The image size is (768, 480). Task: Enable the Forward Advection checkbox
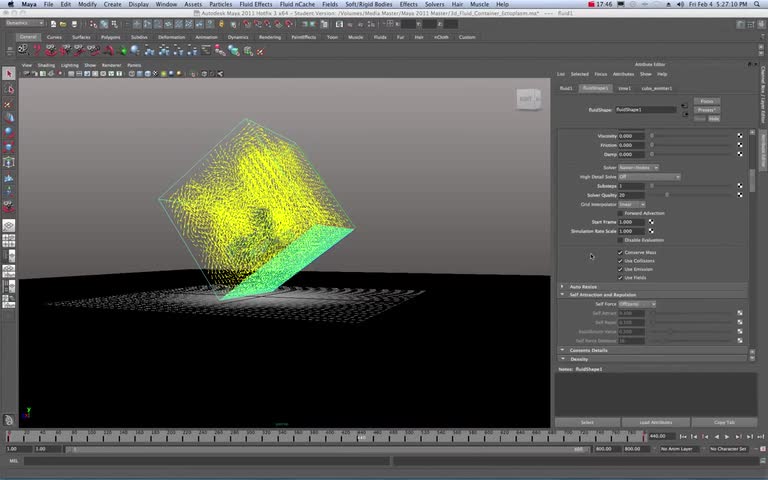point(620,213)
